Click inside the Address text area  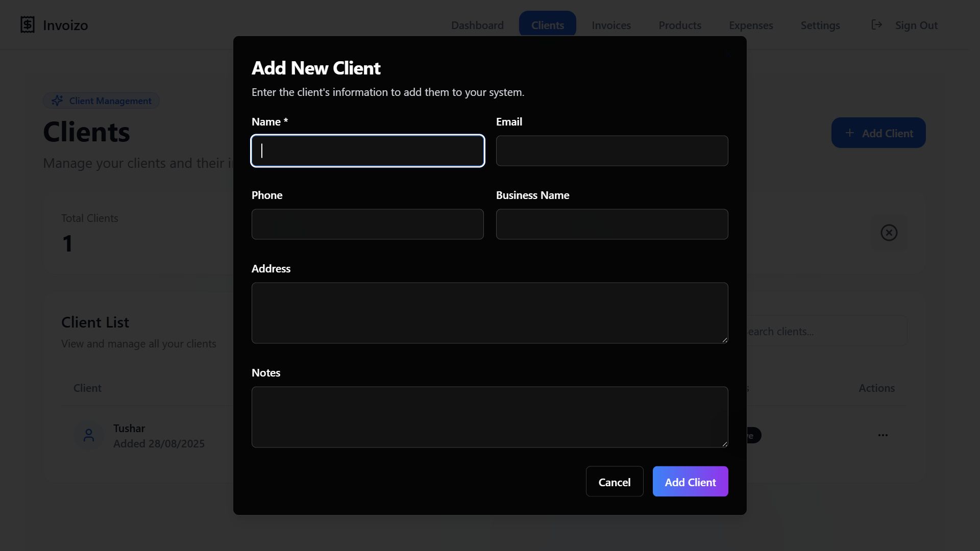click(x=489, y=313)
